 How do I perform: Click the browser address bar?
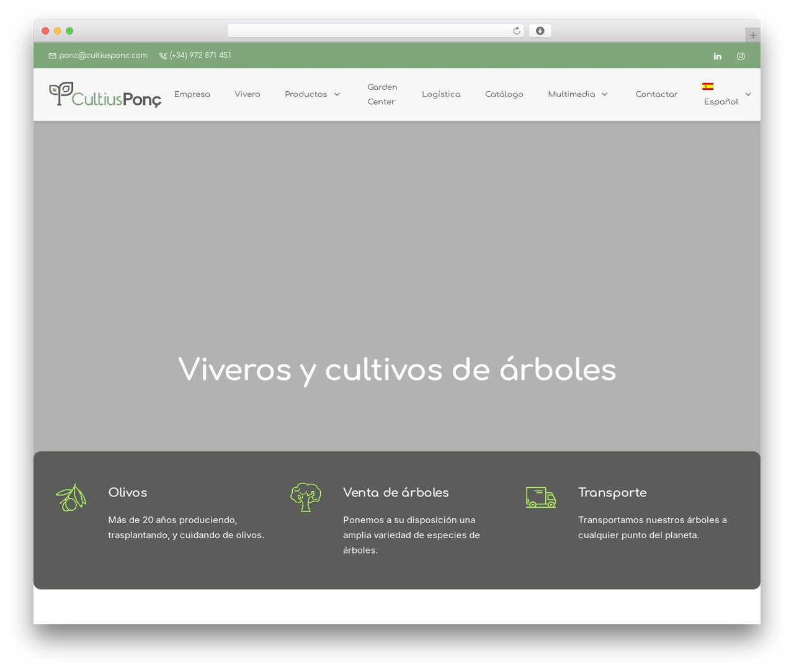(375, 31)
